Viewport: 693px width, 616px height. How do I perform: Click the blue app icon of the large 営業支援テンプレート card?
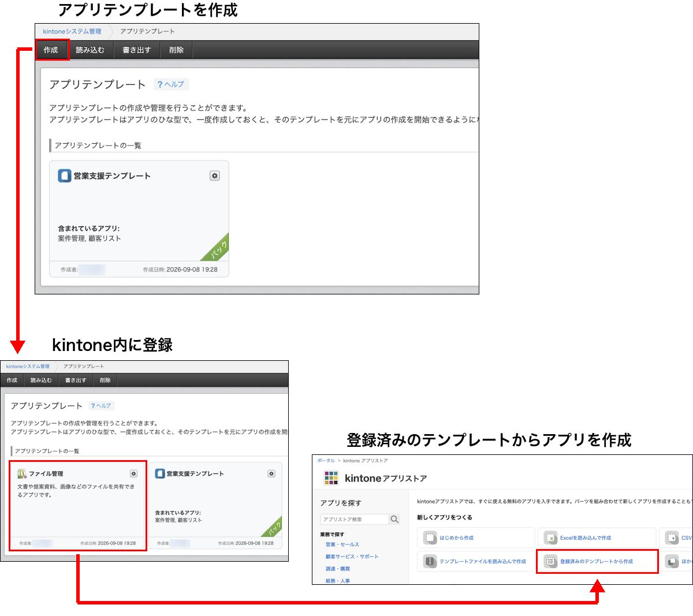pos(65,176)
